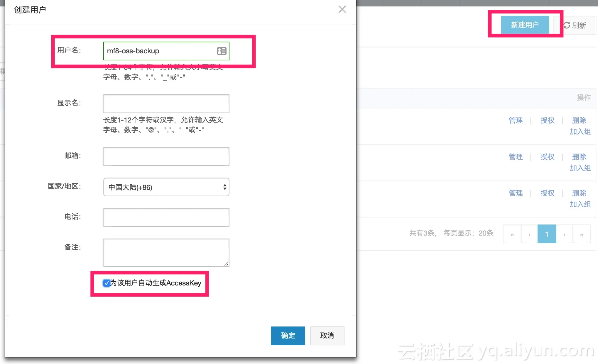Click the 刷新 refresh icon

pyautogui.click(x=567, y=25)
